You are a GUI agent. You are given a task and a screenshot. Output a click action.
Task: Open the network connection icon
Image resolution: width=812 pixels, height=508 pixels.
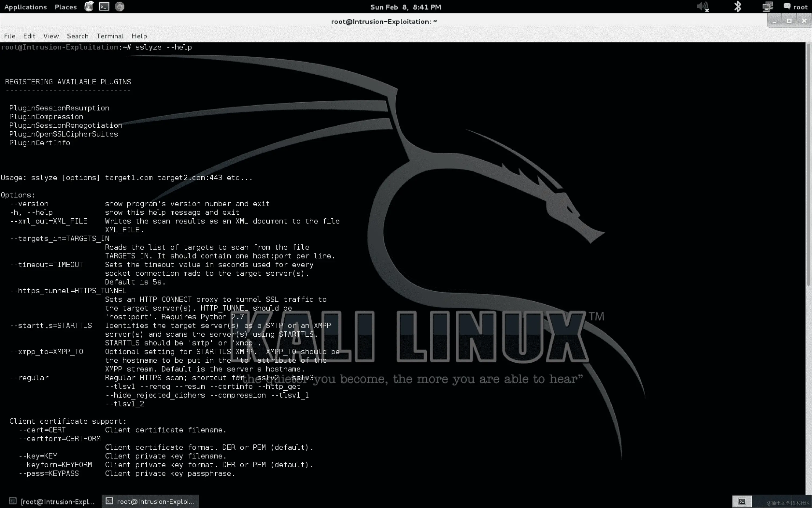768,7
